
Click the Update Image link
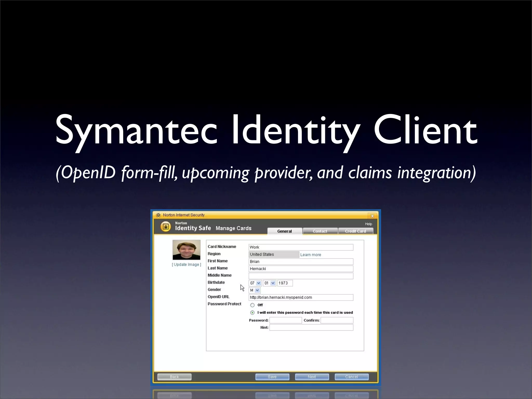(x=187, y=264)
